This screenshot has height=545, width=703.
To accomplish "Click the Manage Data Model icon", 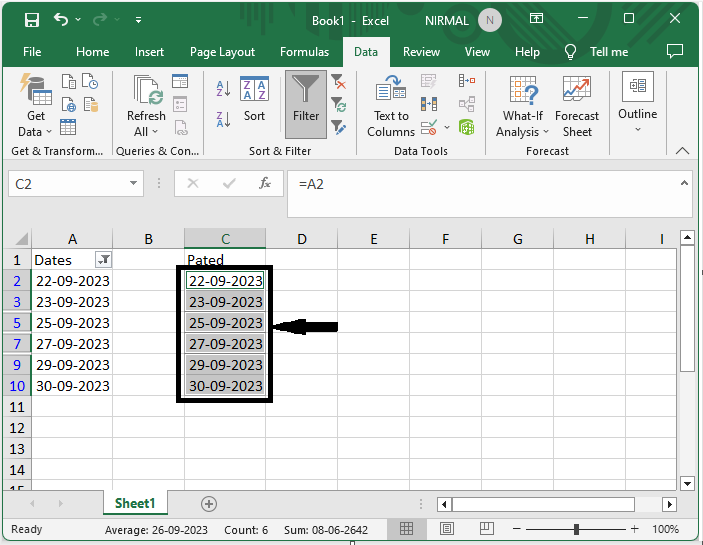I will click(467, 127).
